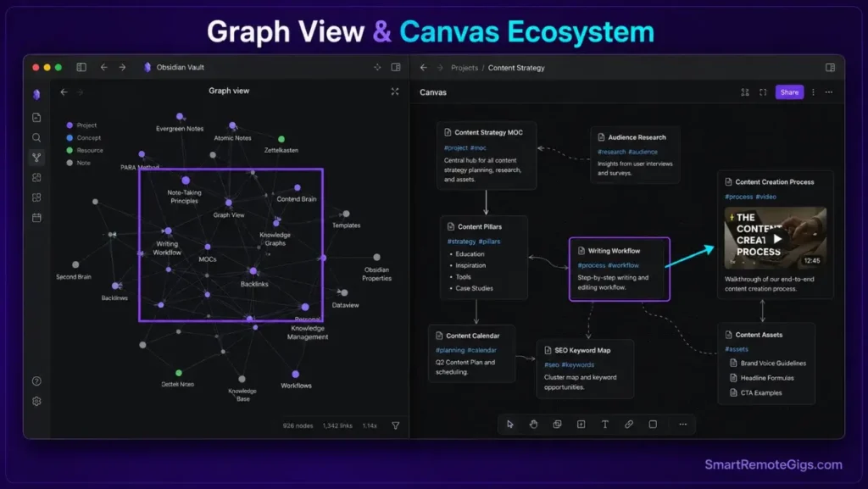Select the Evergreen Notes graph node
The image size is (868, 489).
tap(180, 116)
